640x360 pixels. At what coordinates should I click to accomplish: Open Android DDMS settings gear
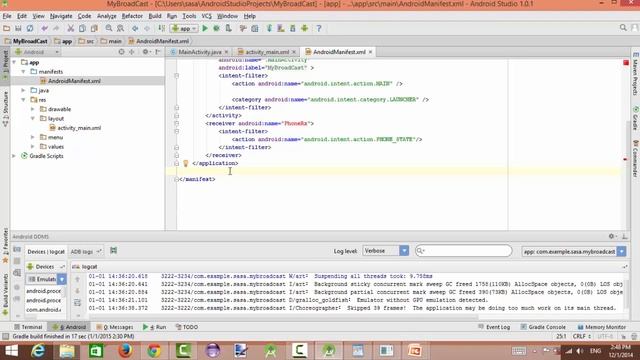612,236
